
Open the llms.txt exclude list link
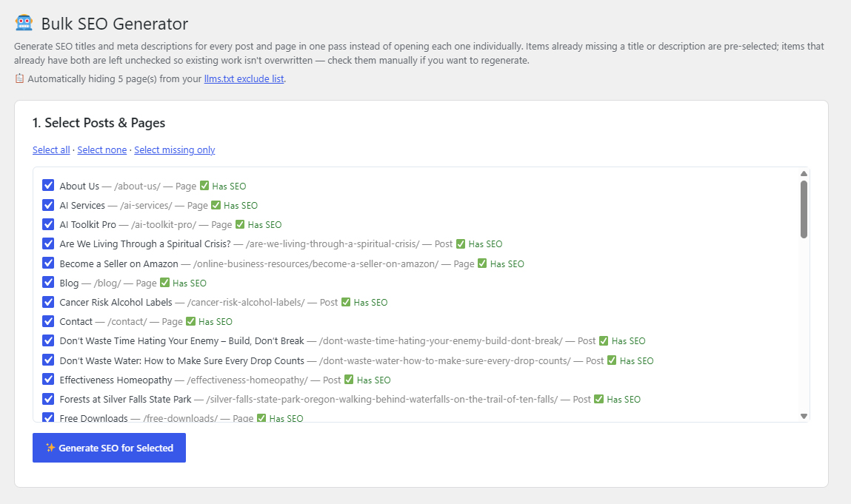244,78
